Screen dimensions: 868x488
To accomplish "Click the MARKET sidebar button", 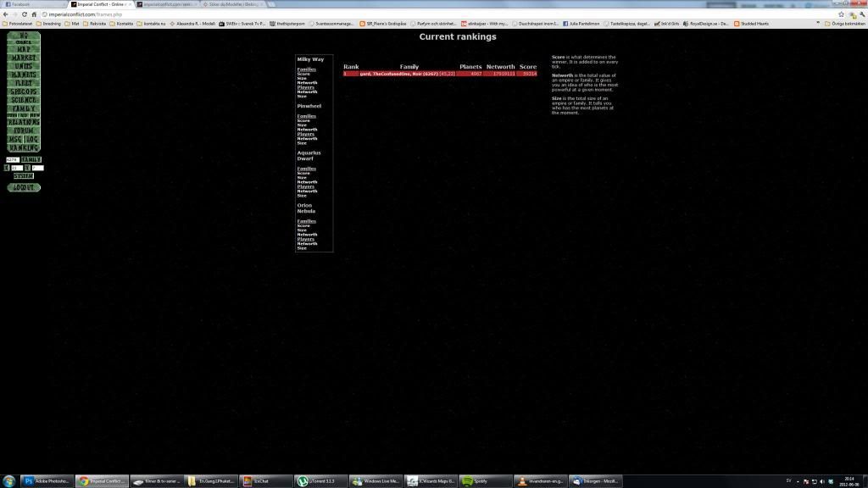I will pos(24,58).
